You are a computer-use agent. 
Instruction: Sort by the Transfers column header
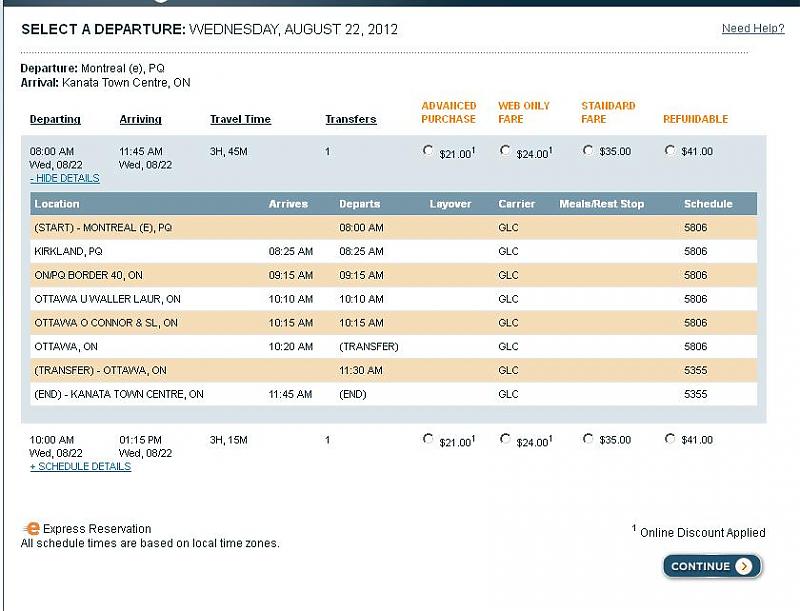350,119
